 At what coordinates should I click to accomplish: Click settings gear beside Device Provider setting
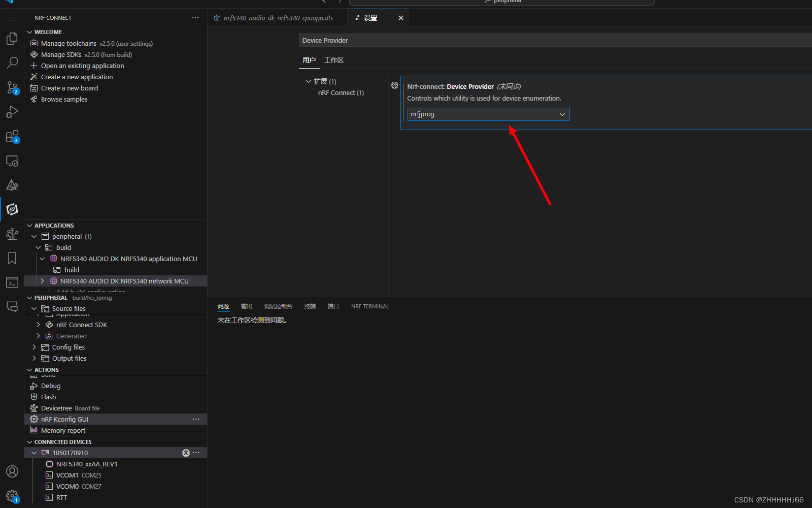[x=394, y=85]
